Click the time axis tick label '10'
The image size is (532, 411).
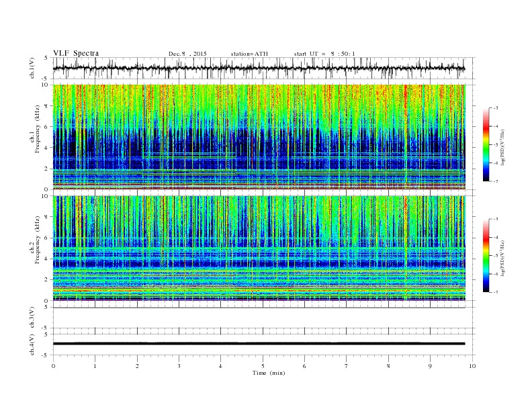point(472,366)
